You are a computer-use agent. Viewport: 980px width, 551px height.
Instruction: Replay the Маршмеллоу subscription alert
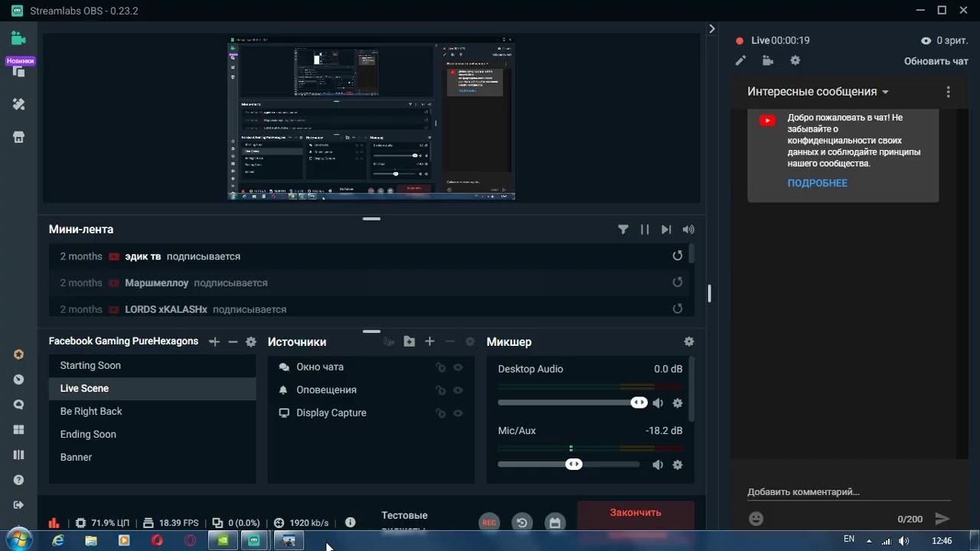[x=678, y=282]
